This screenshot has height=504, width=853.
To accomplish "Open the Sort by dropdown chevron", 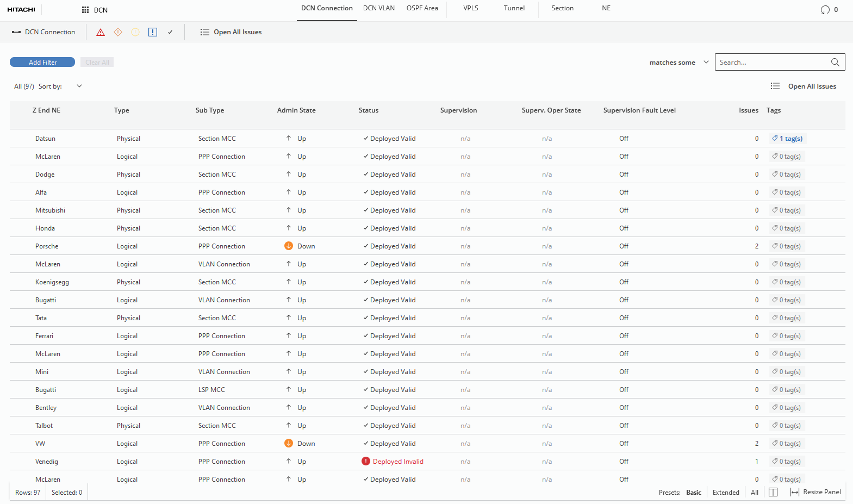I will 79,86.
